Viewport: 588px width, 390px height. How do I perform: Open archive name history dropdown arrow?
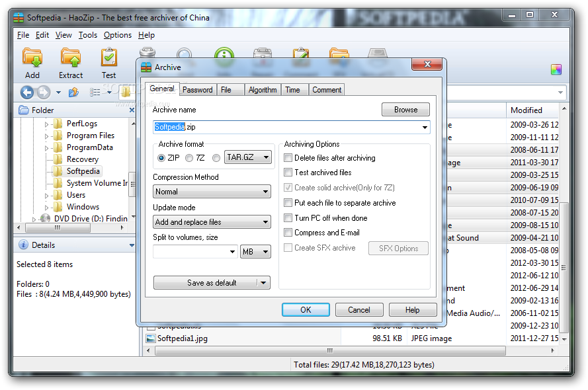(x=425, y=128)
